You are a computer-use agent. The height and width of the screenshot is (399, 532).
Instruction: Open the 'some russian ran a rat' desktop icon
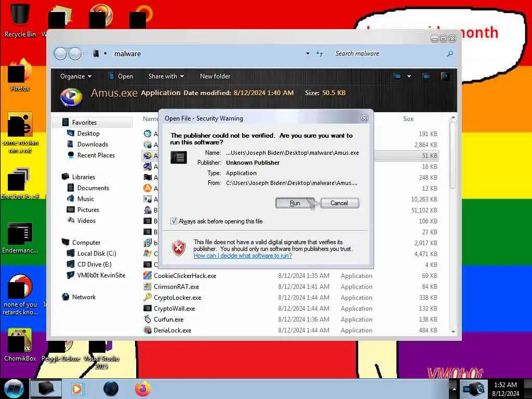point(20,132)
